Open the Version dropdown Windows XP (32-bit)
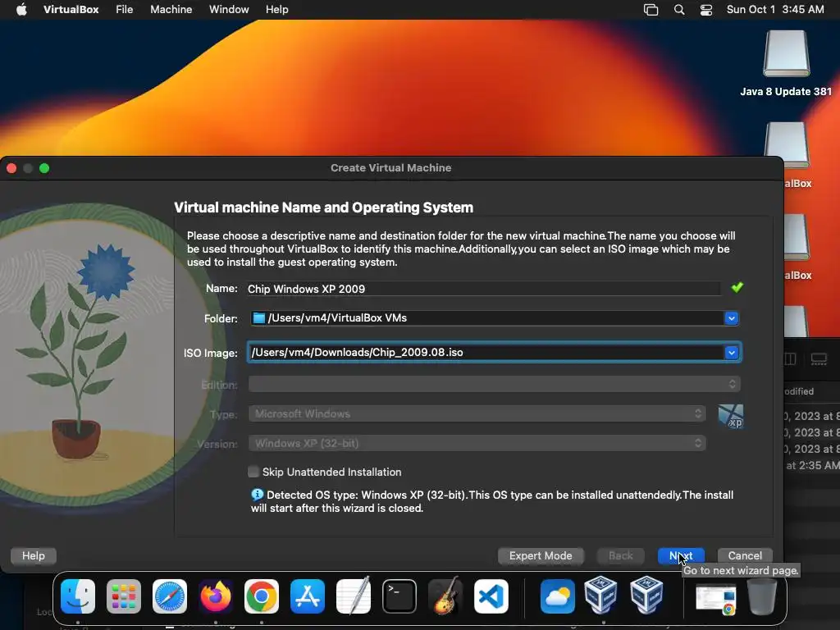The image size is (840, 630). (x=477, y=444)
